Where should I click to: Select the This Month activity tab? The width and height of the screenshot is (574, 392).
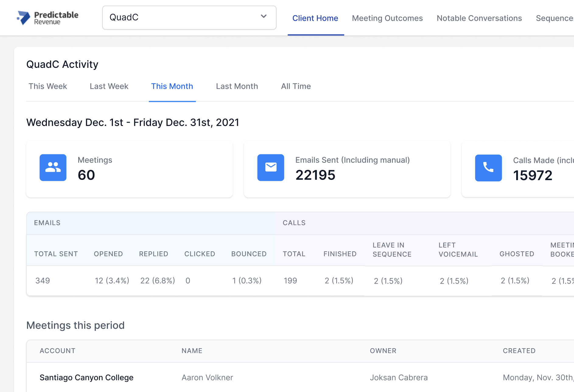pyautogui.click(x=172, y=86)
